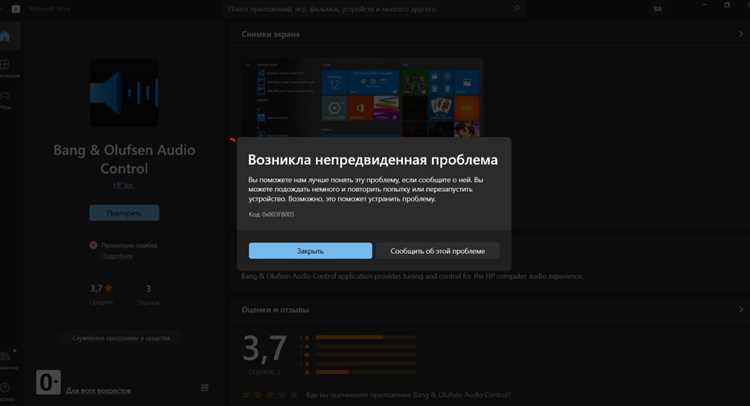Click the ratings count 3
The height and width of the screenshot is (406, 750).
[x=148, y=289]
